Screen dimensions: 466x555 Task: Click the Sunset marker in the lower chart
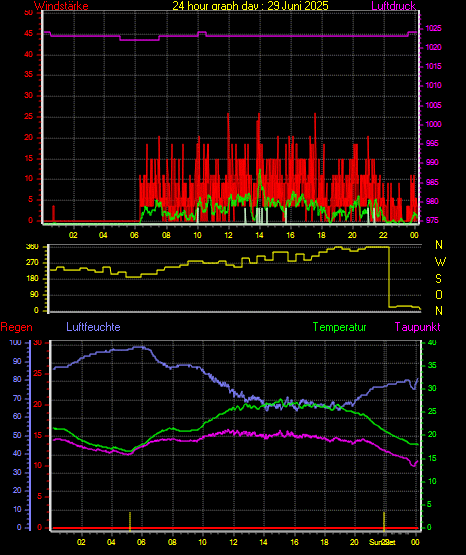click(x=384, y=521)
